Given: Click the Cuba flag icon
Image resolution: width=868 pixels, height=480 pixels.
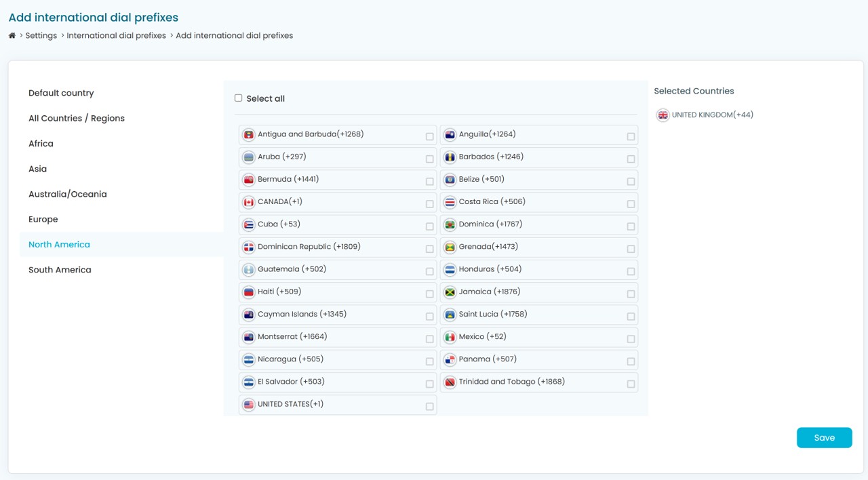Looking at the screenshot, I should (x=248, y=224).
